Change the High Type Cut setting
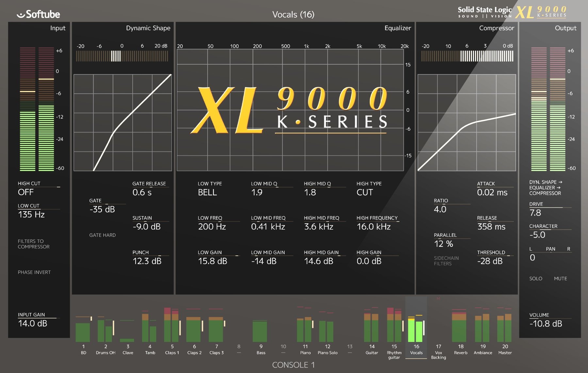 (x=366, y=193)
